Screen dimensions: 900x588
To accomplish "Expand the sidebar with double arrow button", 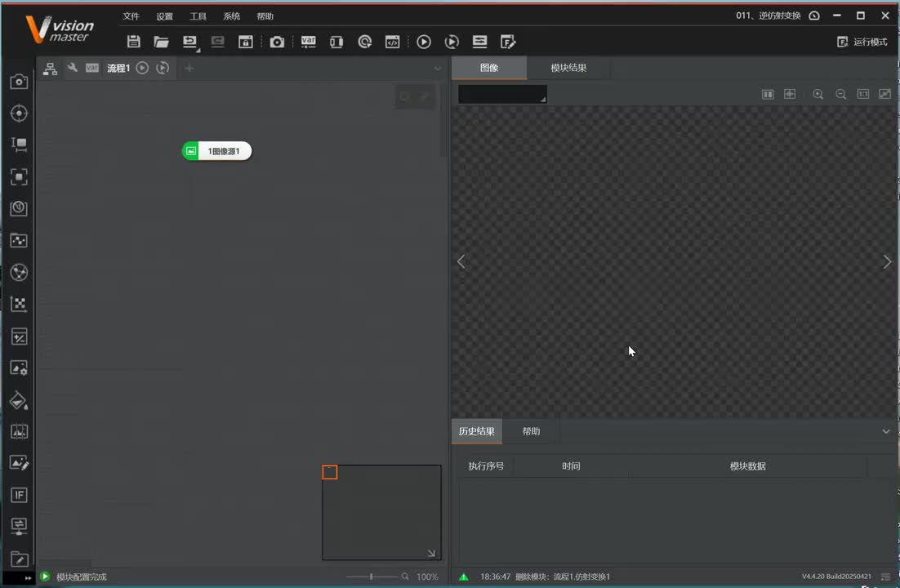I will pyautogui.click(x=27, y=577).
